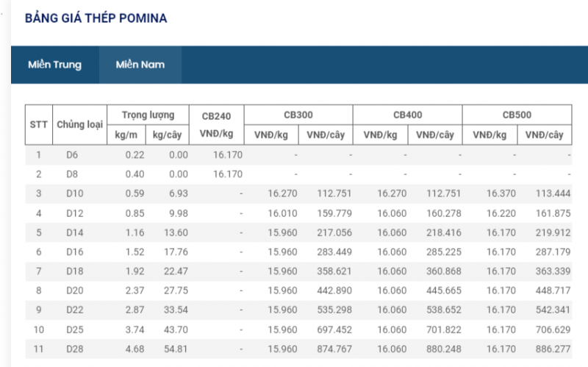Click the Chủng loại column header

(x=79, y=124)
